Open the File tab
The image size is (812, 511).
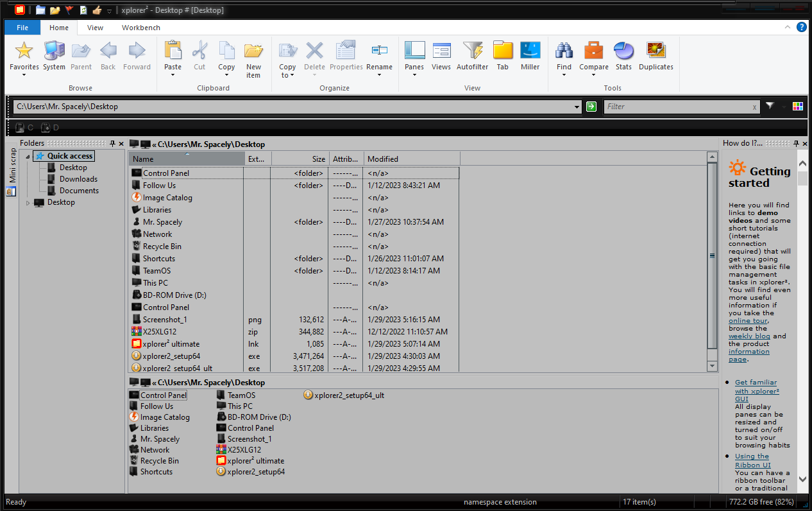(22, 28)
